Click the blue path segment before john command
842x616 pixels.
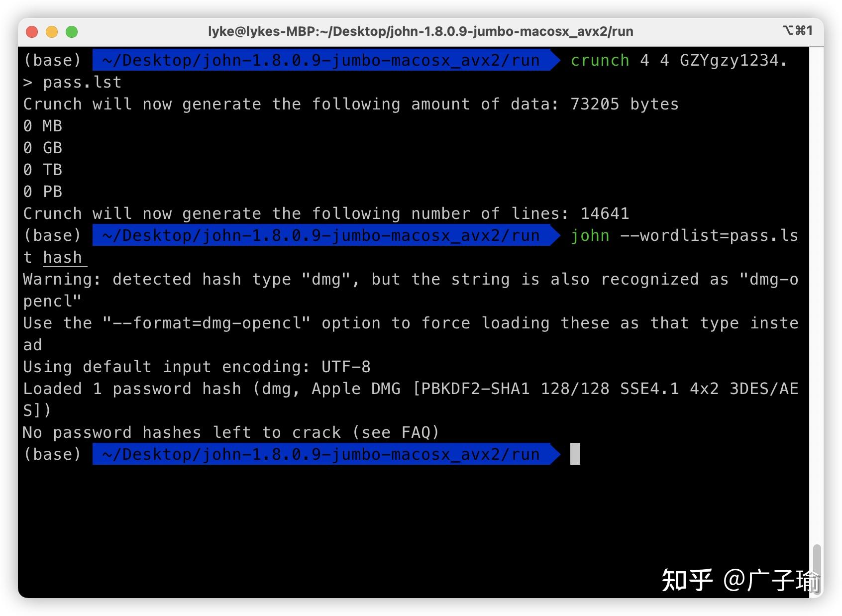(326, 235)
